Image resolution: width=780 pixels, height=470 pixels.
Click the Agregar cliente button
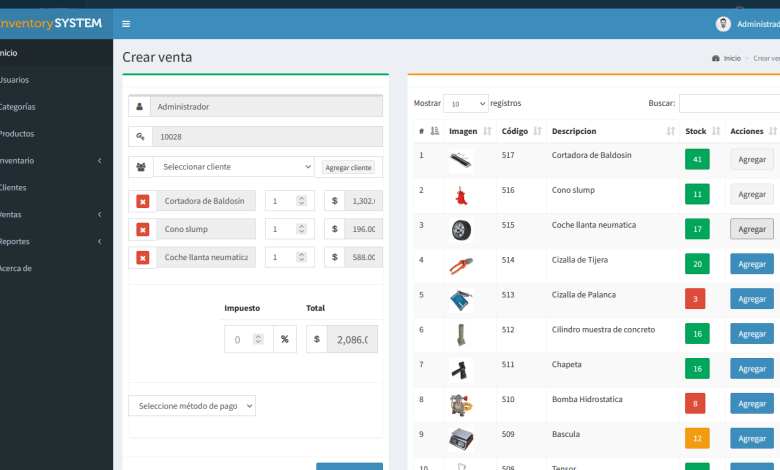(349, 167)
